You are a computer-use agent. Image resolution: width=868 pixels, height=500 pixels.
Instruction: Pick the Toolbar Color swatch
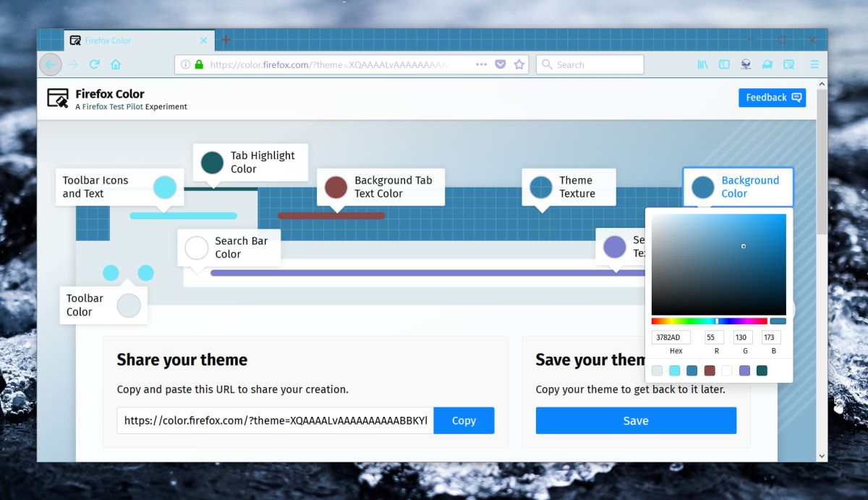(x=129, y=305)
